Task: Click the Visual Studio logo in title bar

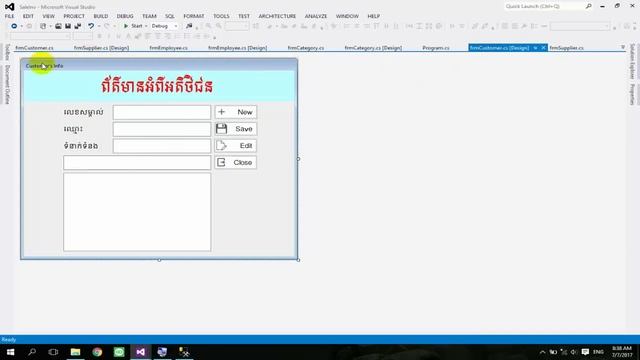Action: tap(9, 7)
